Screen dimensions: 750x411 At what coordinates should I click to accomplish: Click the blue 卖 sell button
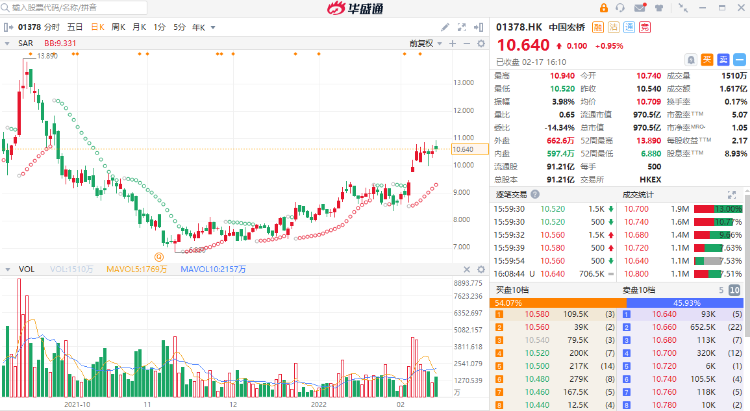(723, 60)
